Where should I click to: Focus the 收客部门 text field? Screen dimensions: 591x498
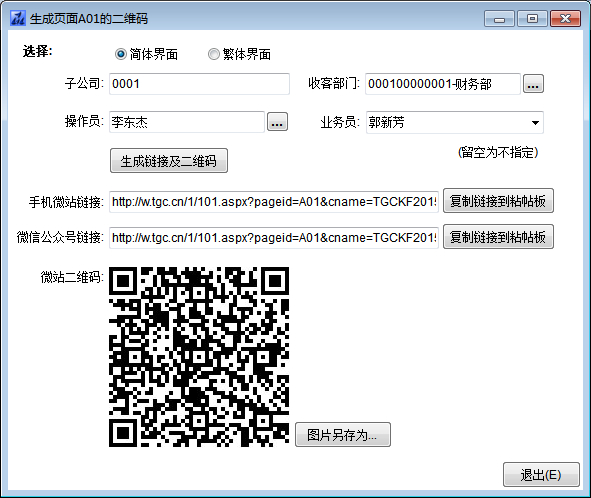[443, 84]
